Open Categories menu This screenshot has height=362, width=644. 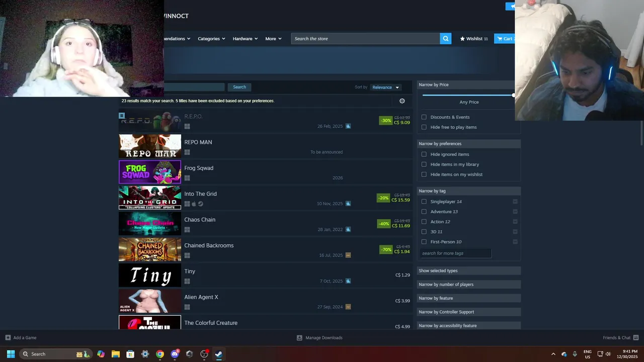click(x=211, y=39)
